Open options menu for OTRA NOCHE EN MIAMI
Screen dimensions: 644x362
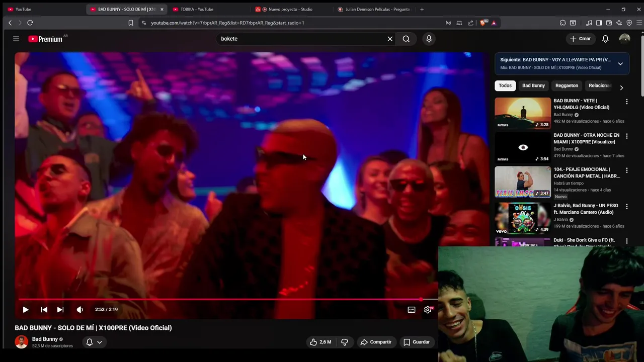coord(626,136)
